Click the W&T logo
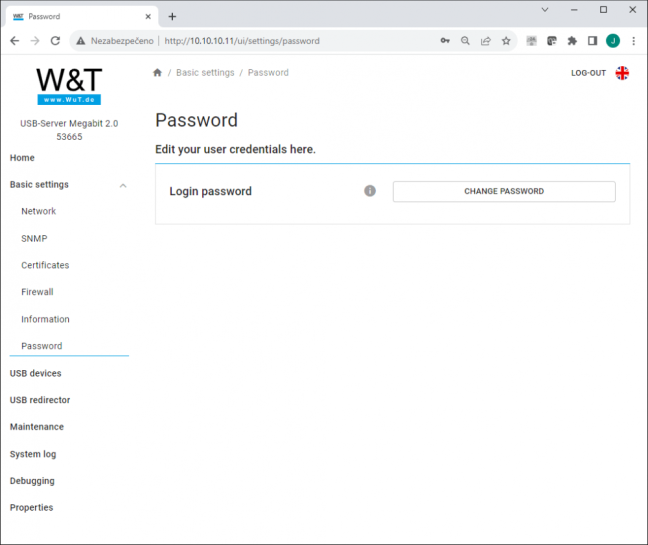Viewport: 648px width, 545px height. tap(69, 86)
